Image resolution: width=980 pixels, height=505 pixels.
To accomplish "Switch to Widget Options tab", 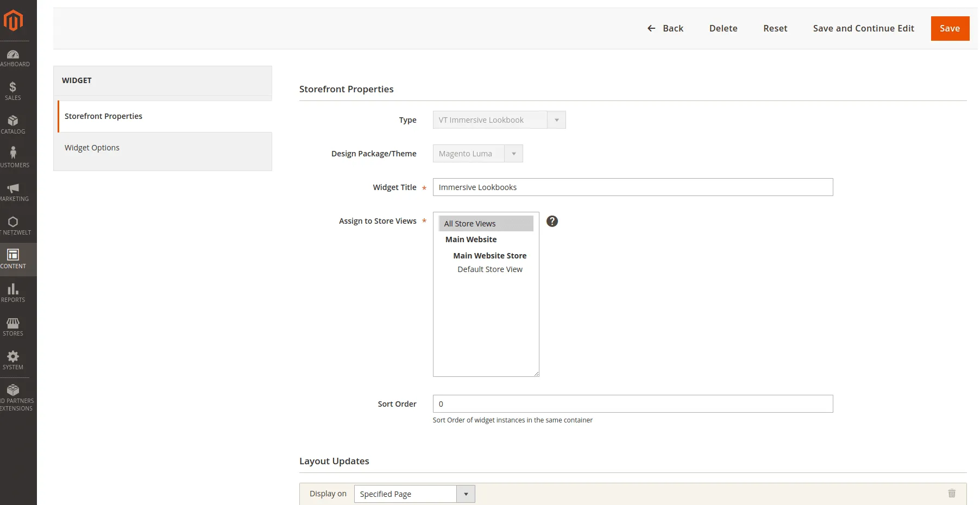I will pyautogui.click(x=92, y=148).
